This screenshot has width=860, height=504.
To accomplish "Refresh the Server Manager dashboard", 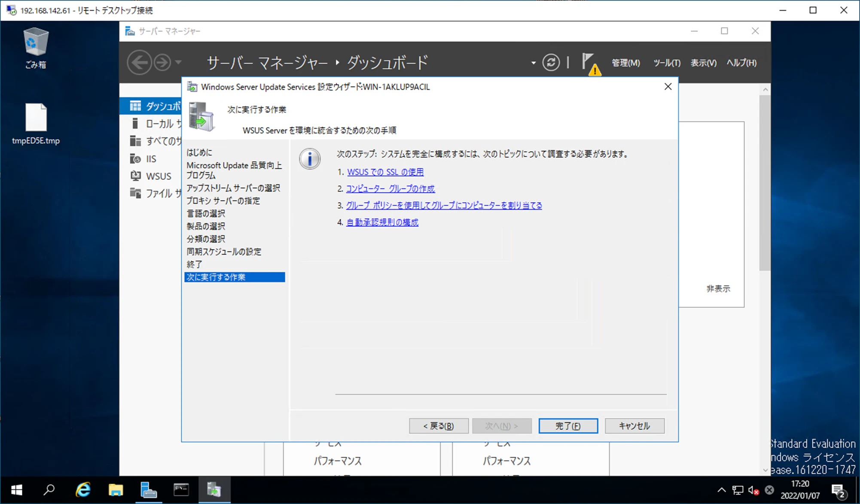I will click(x=551, y=63).
